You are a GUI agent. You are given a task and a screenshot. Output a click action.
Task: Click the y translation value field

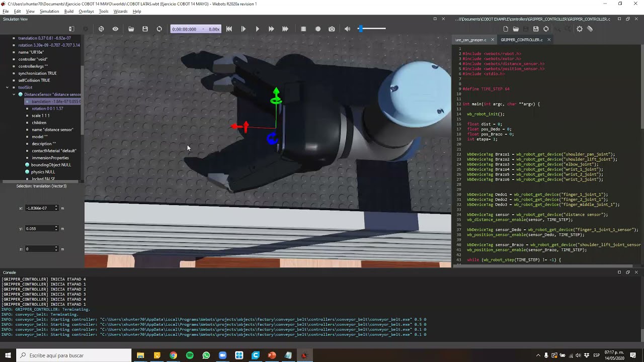pyautogui.click(x=39, y=229)
